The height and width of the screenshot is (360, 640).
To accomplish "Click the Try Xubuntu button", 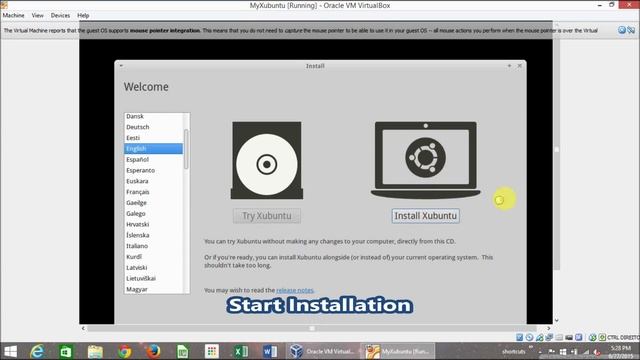I will (267, 216).
